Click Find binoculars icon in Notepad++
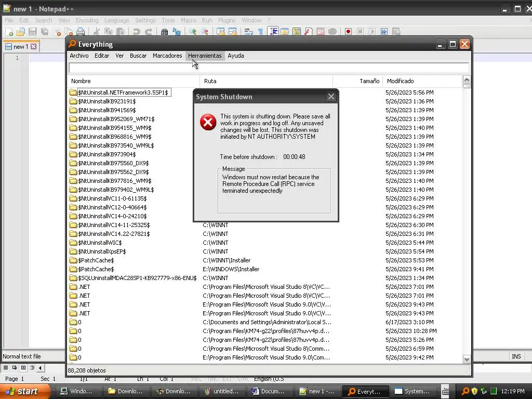Viewport: 532px width, 399px height. click(165, 32)
